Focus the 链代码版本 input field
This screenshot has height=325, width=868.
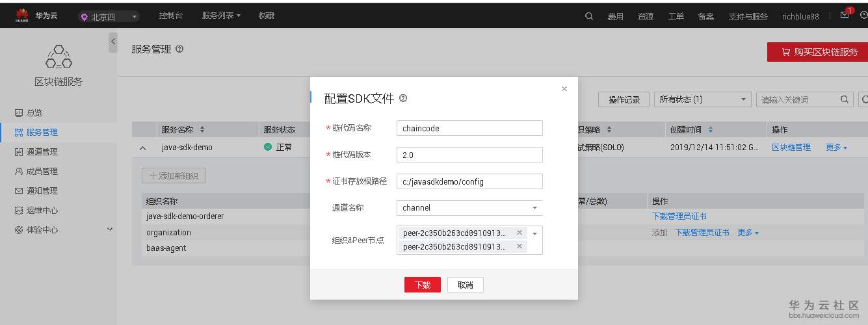coord(469,155)
